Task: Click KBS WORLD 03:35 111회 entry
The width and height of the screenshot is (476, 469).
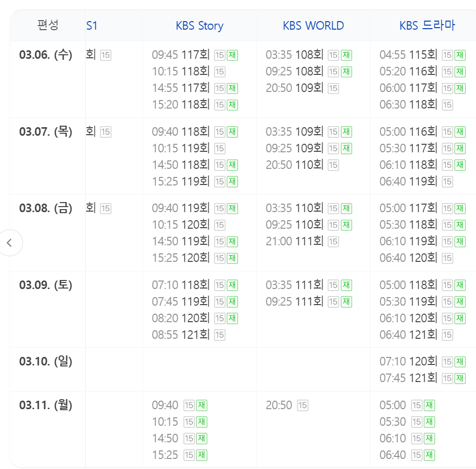Action: tap(309, 285)
